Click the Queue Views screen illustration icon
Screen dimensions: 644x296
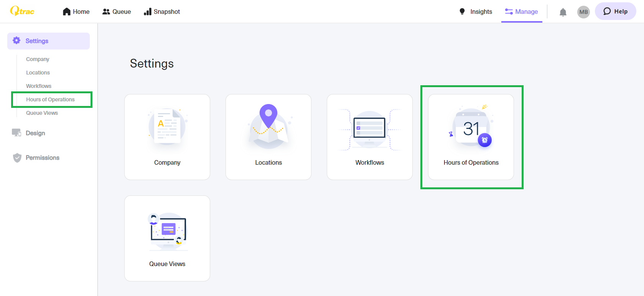[x=168, y=230]
